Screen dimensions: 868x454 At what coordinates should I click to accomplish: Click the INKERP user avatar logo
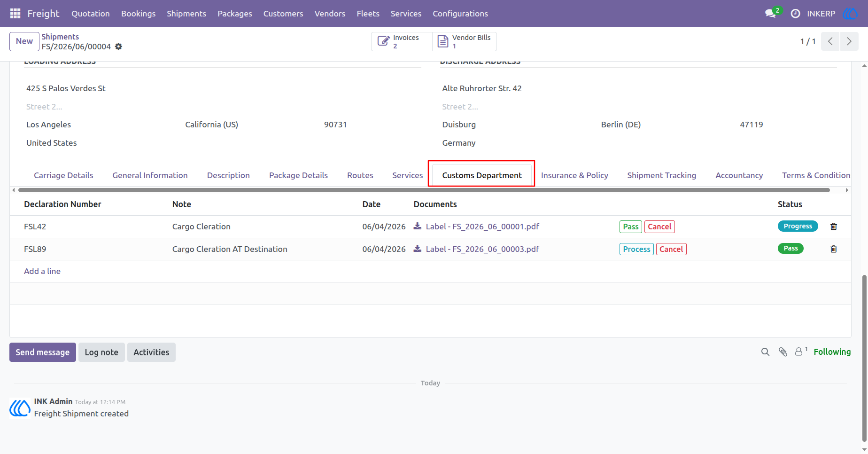[850, 14]
